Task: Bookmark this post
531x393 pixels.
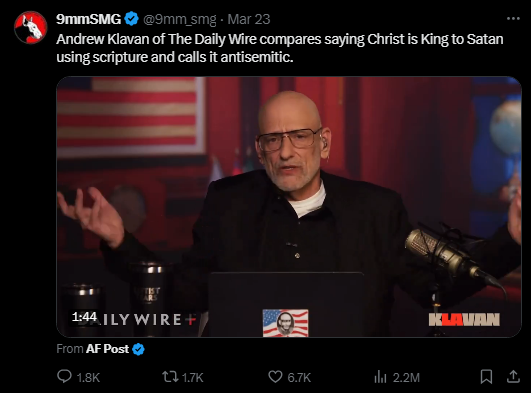Action: 486,377
